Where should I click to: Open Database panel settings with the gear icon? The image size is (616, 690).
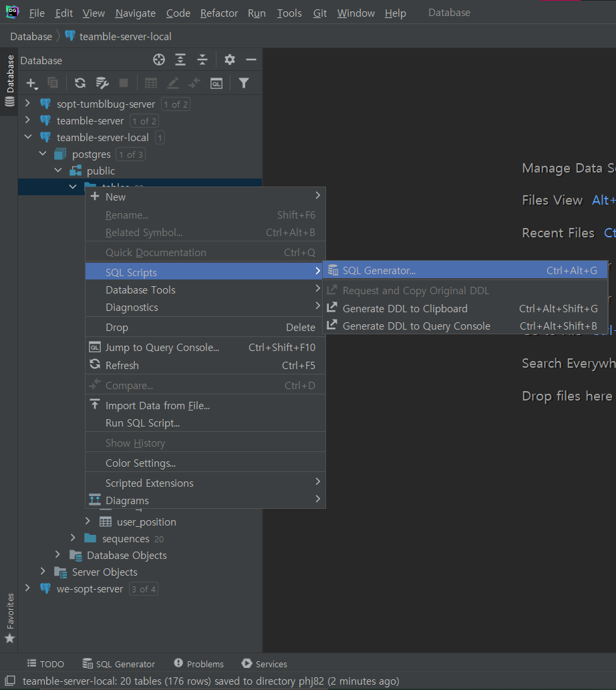pyautogui.click(x=230, y=60)
